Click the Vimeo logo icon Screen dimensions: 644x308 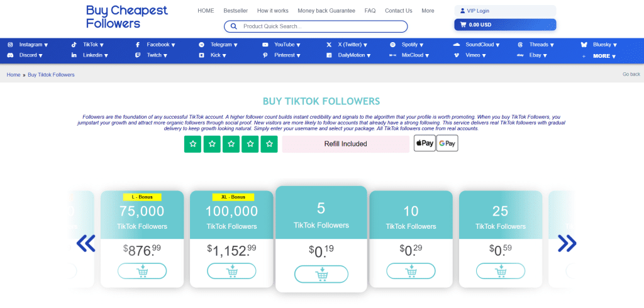click(457, 55)
